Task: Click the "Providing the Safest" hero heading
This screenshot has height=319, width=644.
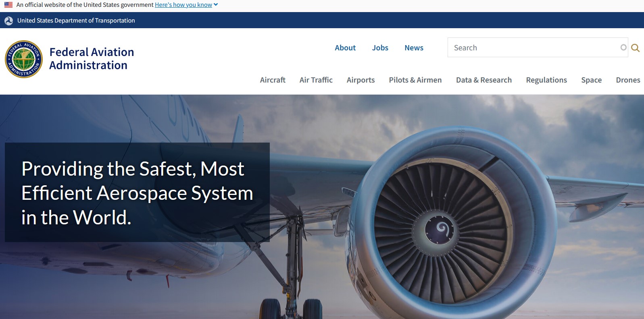Action: click(x=137, y=193)
